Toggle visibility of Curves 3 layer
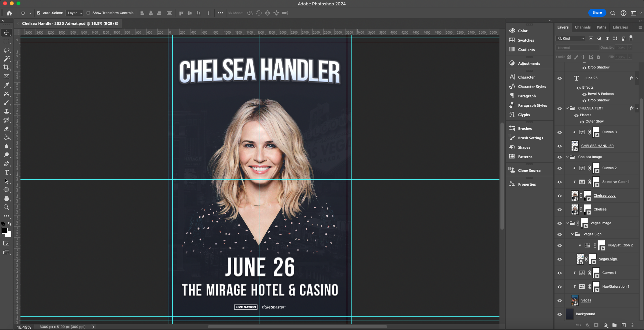The image size is (644, 330). click(559, 132)
